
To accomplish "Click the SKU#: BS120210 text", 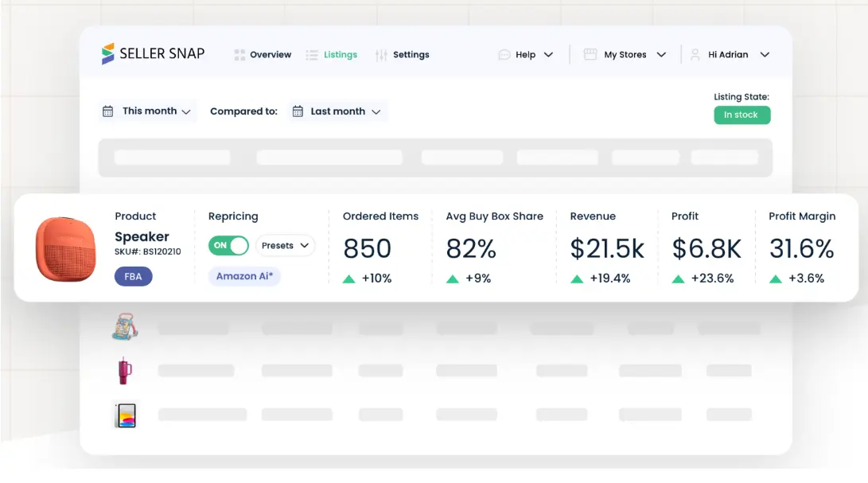I will pos(148,251).
